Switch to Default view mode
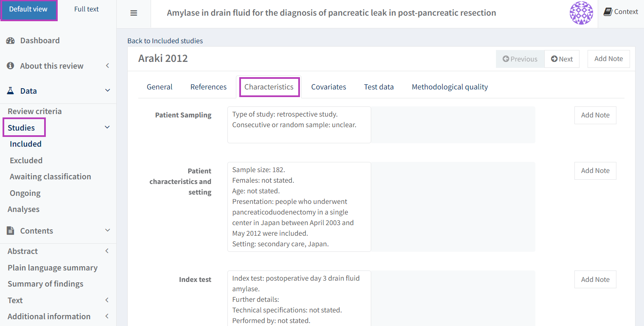The width and height of the screenshot is (644, 326). [28, 9]
